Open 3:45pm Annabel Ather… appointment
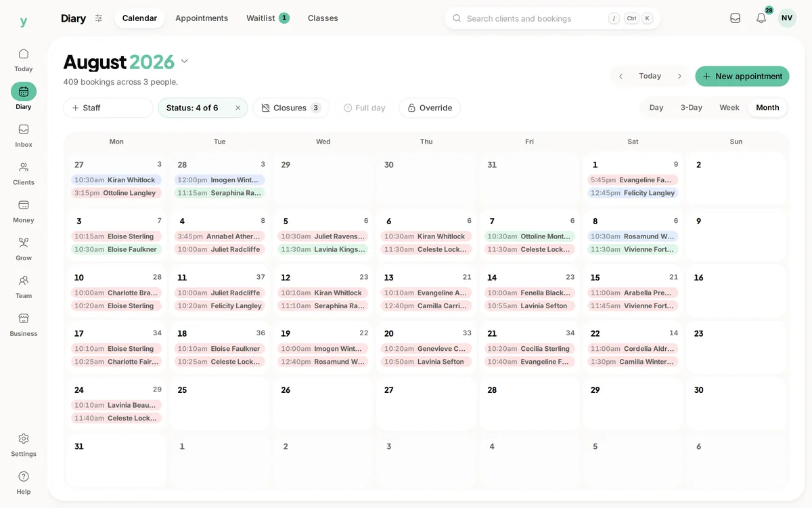 click(219, 236)
